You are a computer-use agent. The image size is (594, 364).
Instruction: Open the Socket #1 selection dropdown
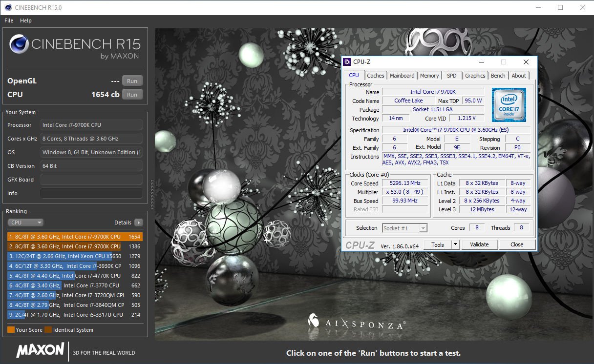(405, 228)
